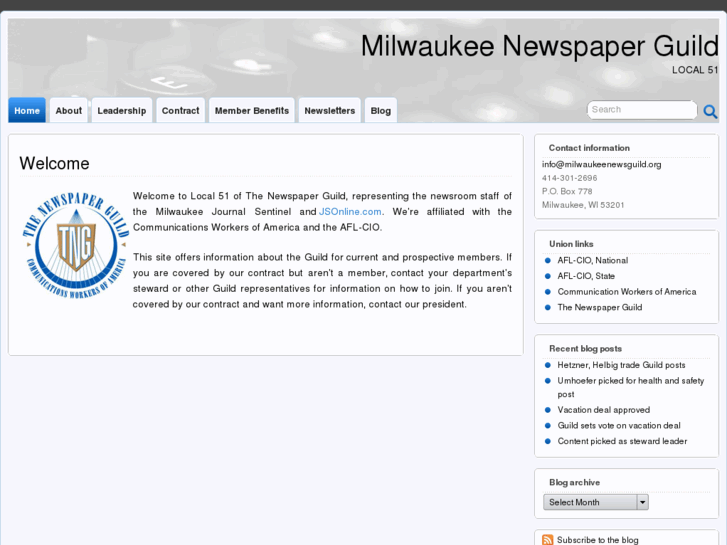This screenshot has width=727, height=545.
Task: Focus the Search input field
Action: 642,110
